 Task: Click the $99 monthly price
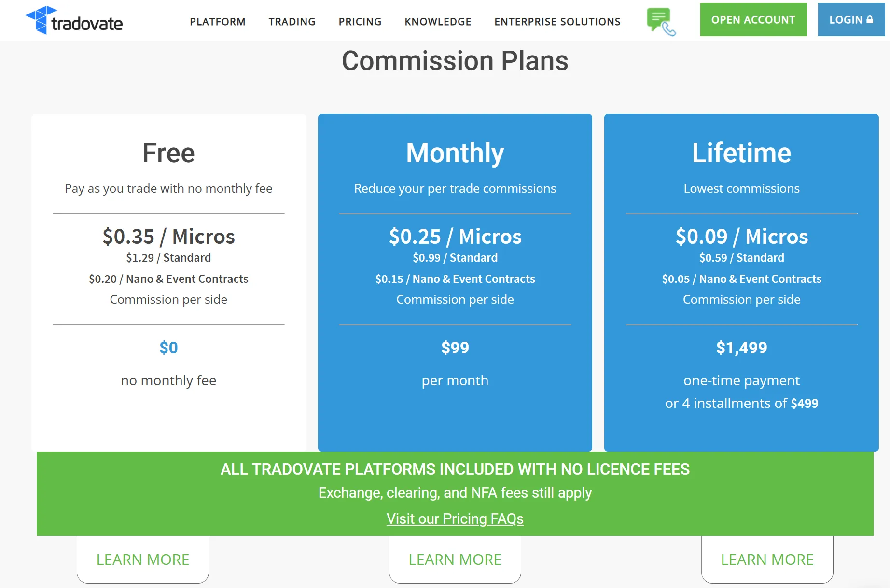point(455,348)
